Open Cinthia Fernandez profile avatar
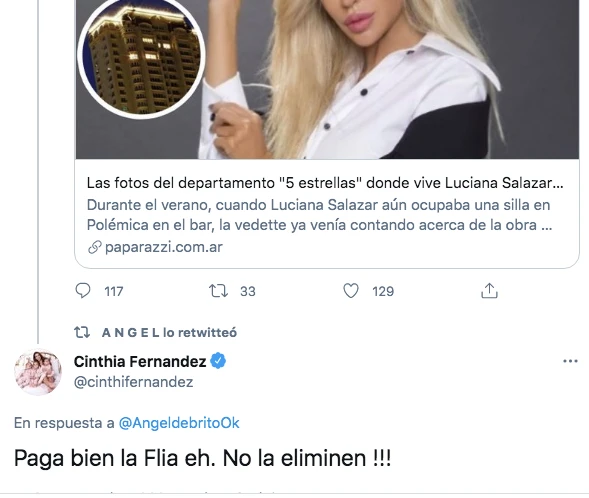This screenshot has width=589, height=498. coord(38,372)
